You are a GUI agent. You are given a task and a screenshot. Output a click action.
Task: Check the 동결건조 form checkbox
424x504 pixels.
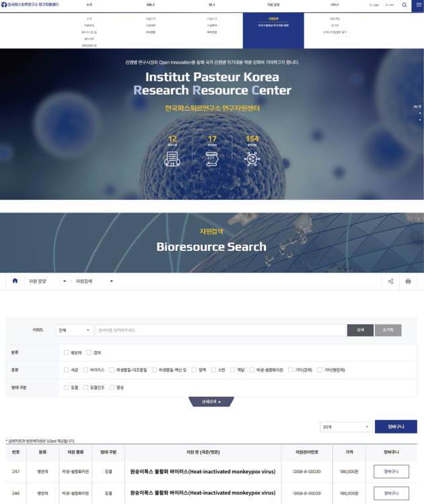[85, 388]
